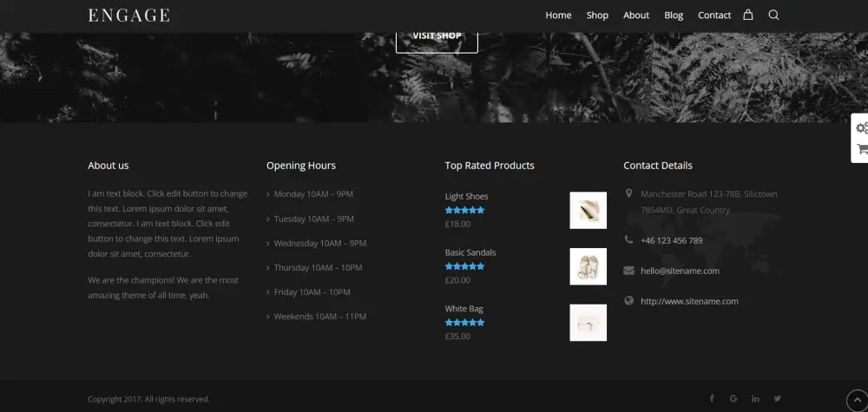Click the phone number +46 123 456 789
The height and width of the screenshot is (412, 868).
pos(672,240)
